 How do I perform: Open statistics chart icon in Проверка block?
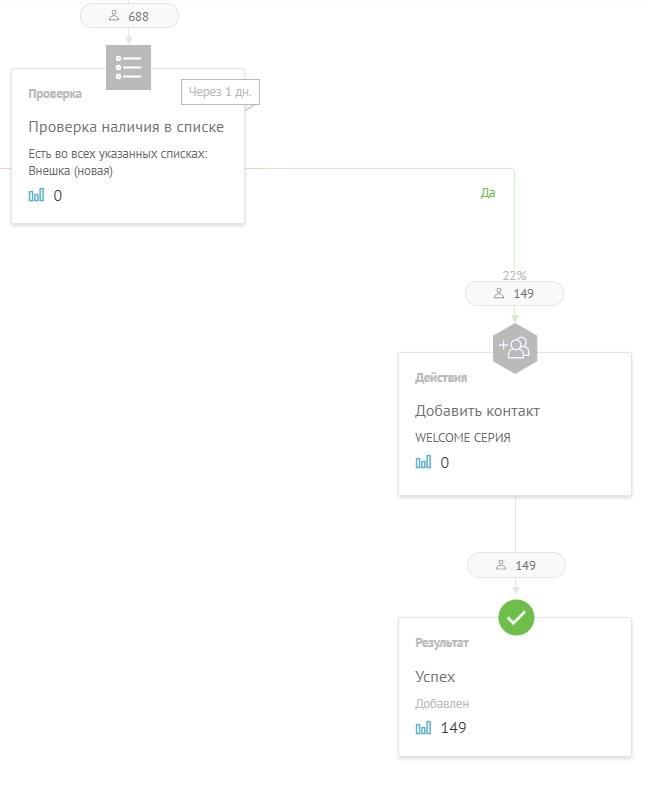[36, 195]
